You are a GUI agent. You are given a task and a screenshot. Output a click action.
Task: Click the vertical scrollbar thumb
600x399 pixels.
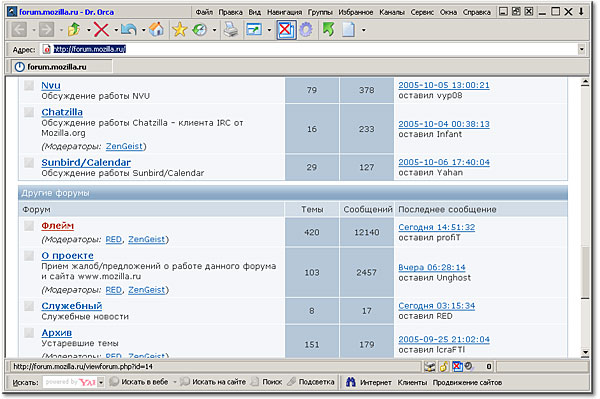click(585, 273)
